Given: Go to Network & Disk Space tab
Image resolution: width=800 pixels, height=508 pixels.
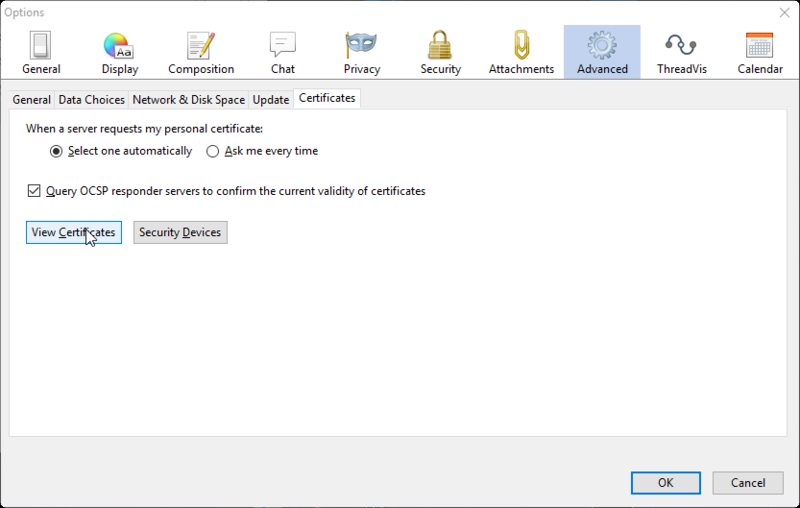Looking at the screenshot, I should (188, 100).
